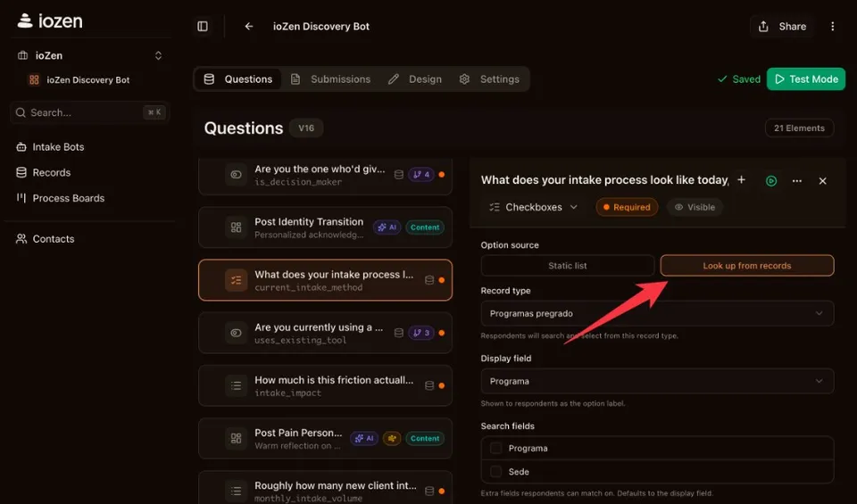Click database icon on is_decision_maker row
This screenshot has height=504, width=857.
(399, 175)
